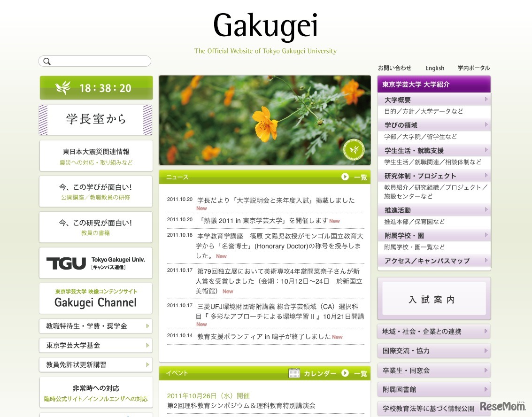The image size is (532, 417).
Task: Click the play icon in ニュース header
Action: (x=345, y=177)
